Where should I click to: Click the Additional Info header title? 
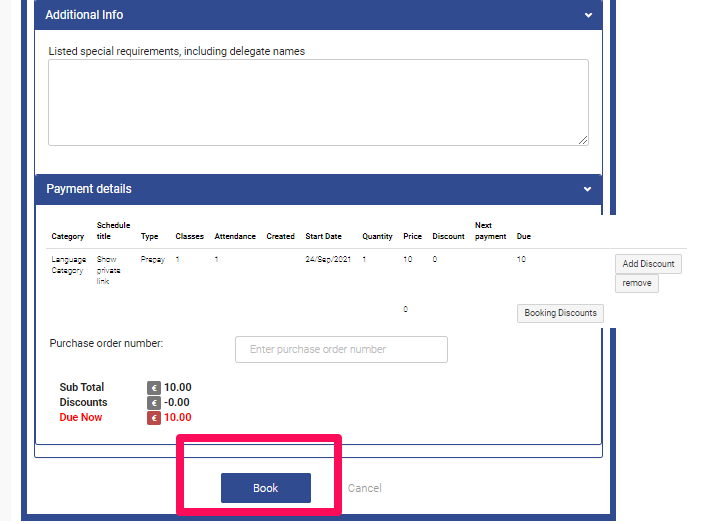(x=85, y=16)
